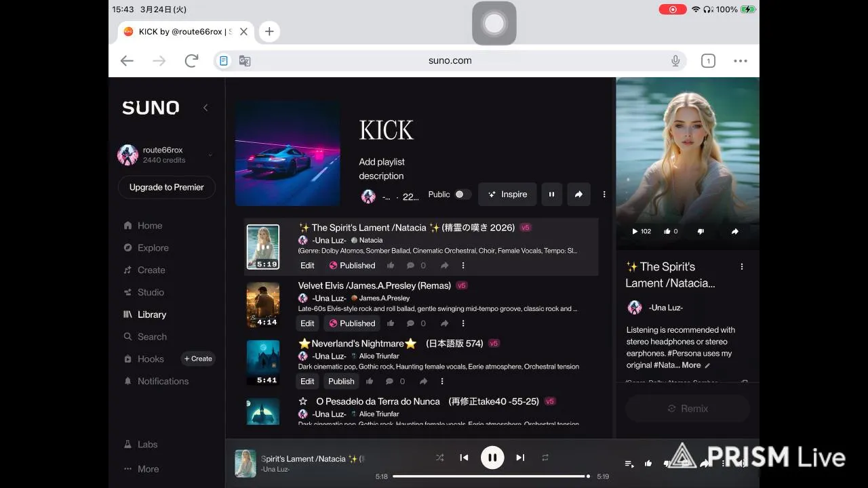Tap the translate page icon
Screen dimensions: 868x488
[245, 61]
